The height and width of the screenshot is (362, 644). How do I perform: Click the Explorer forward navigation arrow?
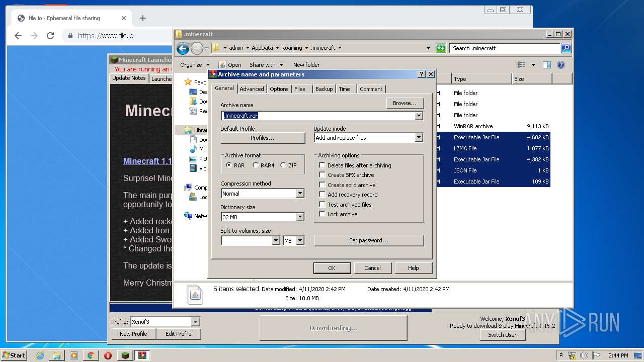(x=197, y=48)
